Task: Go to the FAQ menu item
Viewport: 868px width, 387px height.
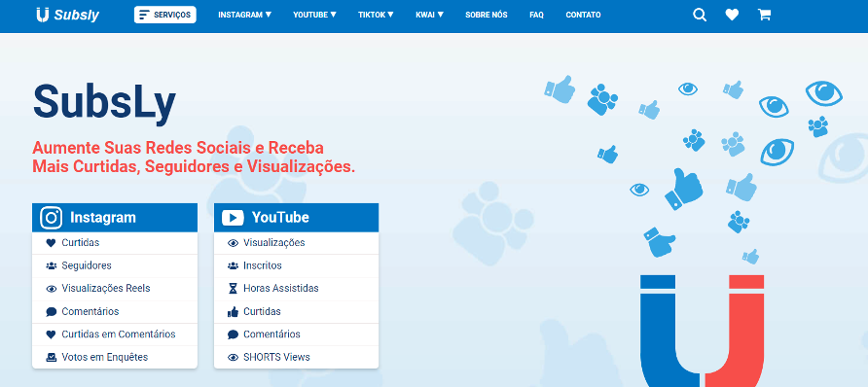Action: point(536,15)
